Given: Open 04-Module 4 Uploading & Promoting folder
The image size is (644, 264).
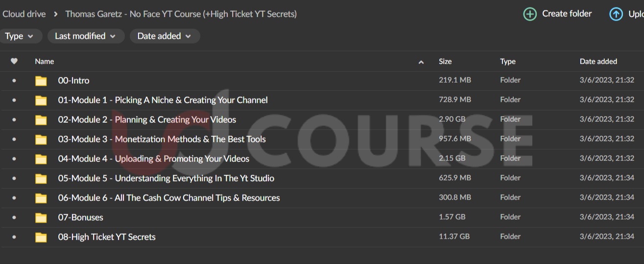Looking at the screenshot, I should click(x=153, y=159).
